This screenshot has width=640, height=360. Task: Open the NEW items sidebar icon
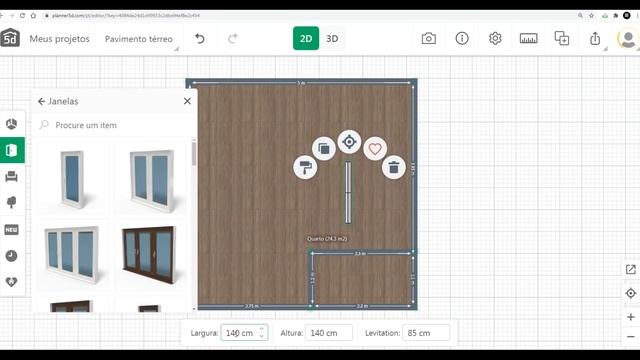click(11, 229)
